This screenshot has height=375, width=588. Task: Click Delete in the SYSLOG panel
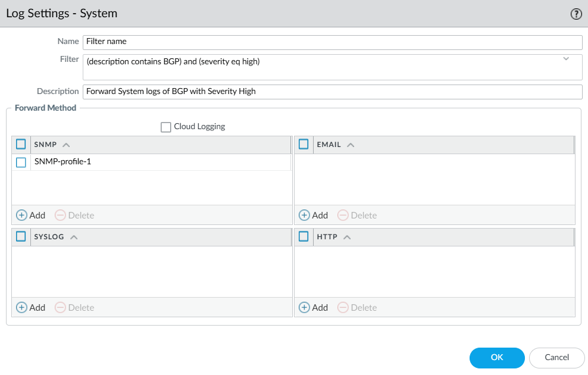tap(74, 307)
